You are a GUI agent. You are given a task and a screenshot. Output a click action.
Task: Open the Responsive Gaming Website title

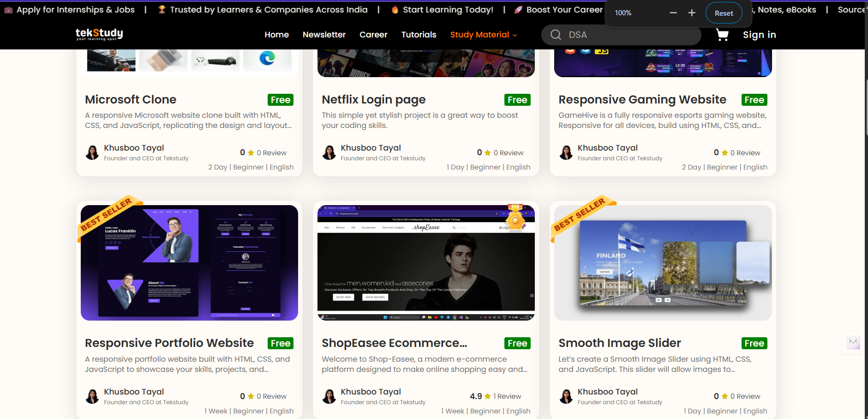[x=642, y=99]
